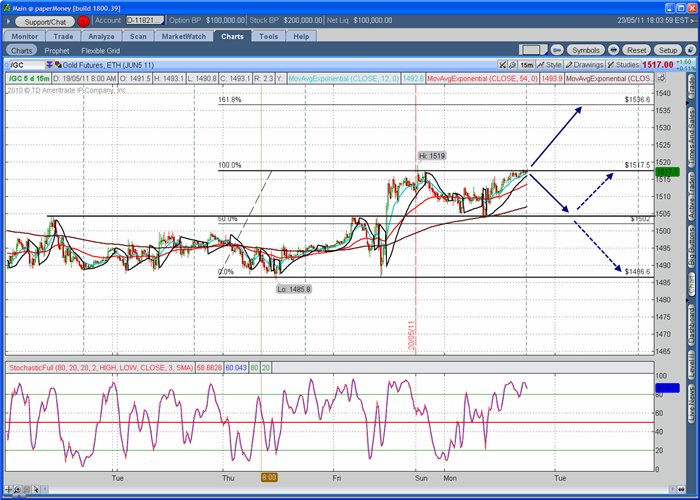Viewport: 700px width, 500px height.
Task: Open the Dashboard side tab
Action: pyautogui.click(x=691, y=325)
